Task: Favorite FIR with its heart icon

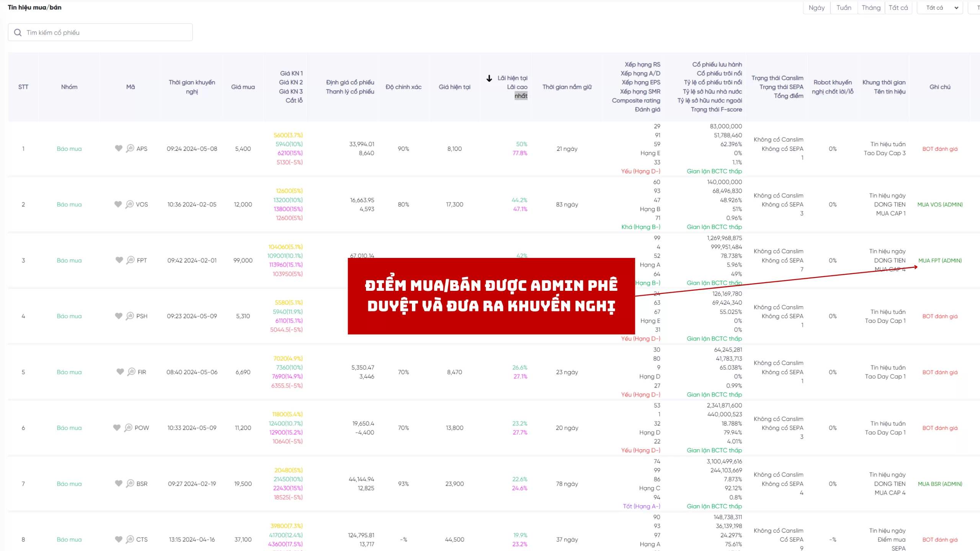Action: coord(120,372)
